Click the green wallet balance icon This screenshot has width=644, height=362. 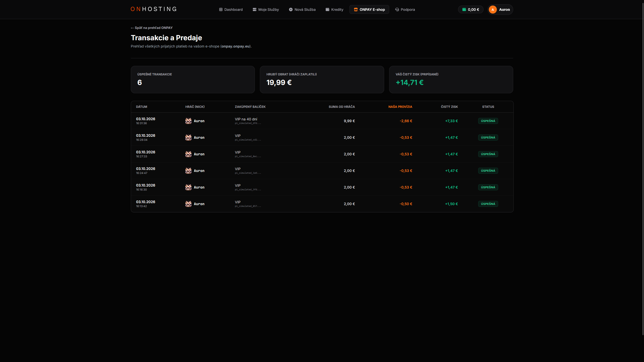tap(464, 10)
